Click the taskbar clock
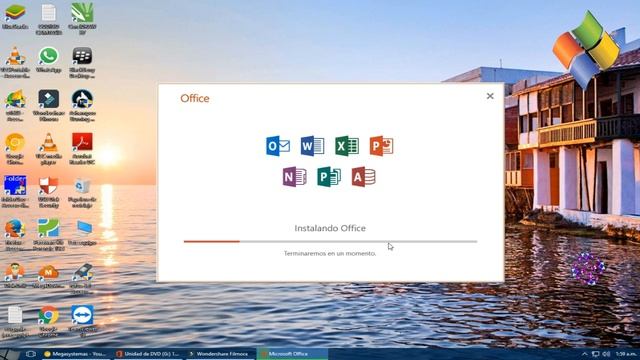This screenshot has width=640, height=360. click(x=625, y=354)
